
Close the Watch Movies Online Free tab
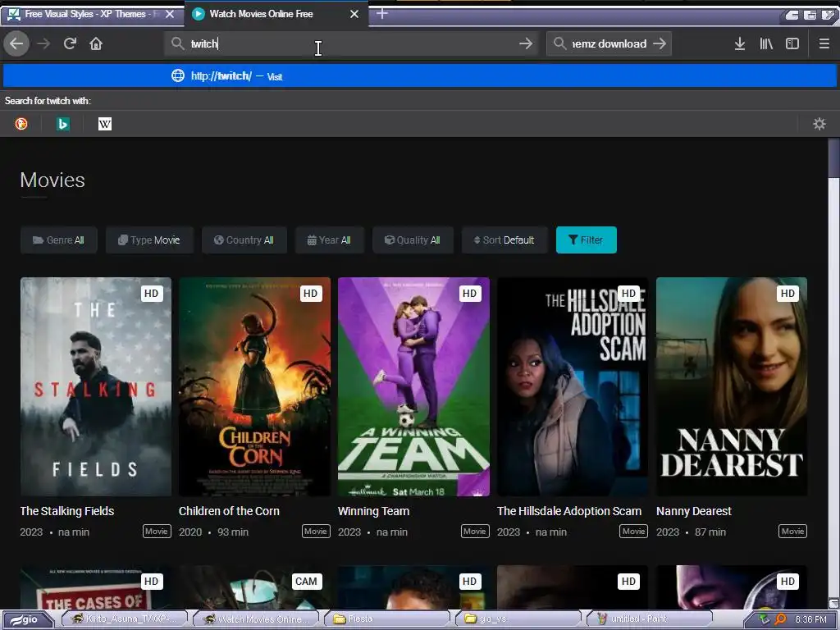(354, 14)
